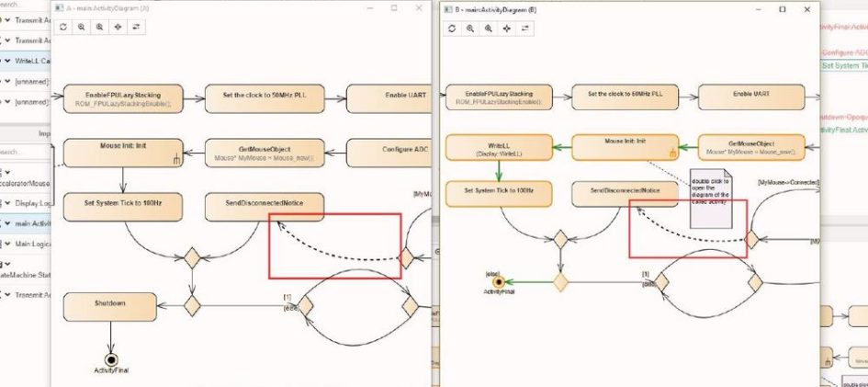Image resolution: width=868 pixels, height=387 pixels.
Task: Select WriteLL (Display: WriteLL) node in window B
Action: coord(499,147)
